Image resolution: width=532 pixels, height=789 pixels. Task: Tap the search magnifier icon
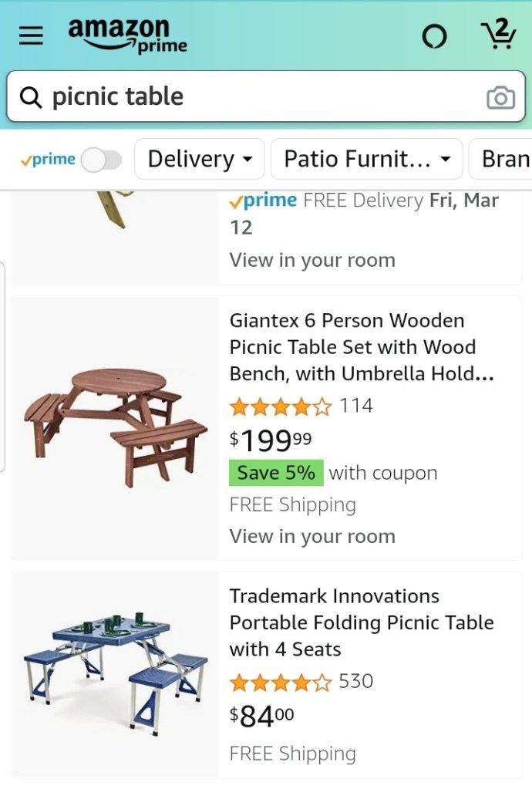coord(31,97)
